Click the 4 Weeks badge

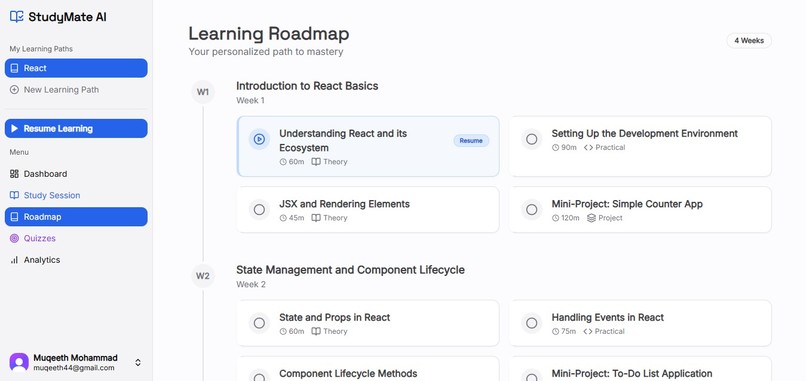[x=749, y=41]
